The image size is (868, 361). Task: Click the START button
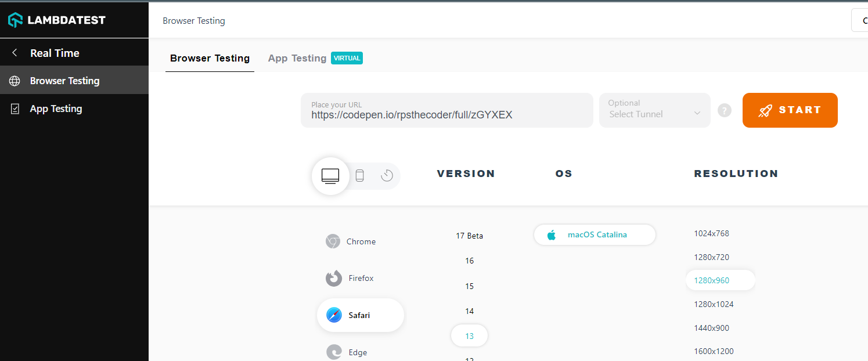coord(790,110)
